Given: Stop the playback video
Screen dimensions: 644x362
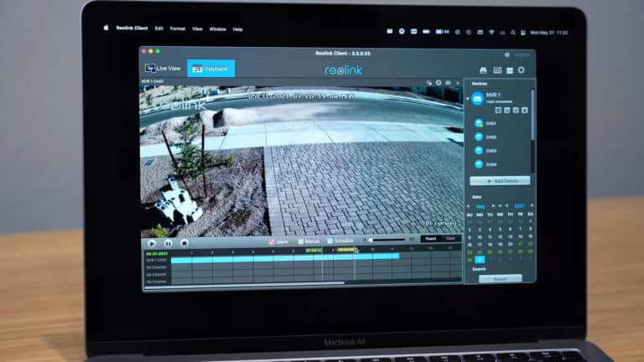Looking at the screenshot, I should coord(183,242).
